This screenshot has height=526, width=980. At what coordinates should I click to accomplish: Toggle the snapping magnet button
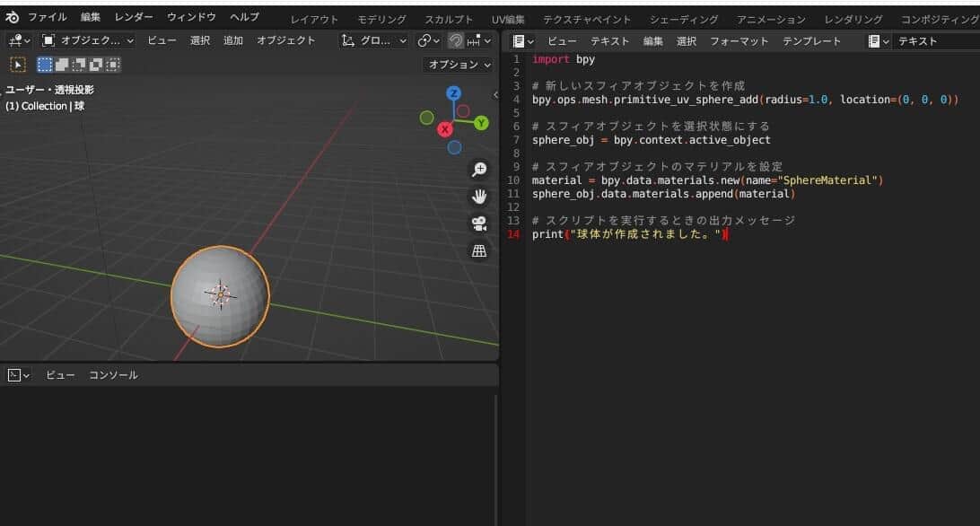click(x=457, y=40)
